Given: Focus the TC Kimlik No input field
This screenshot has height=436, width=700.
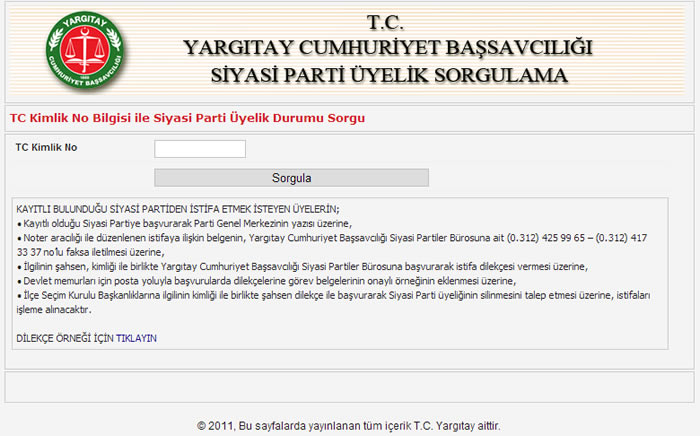Looking at the screenshot, I should (200, 149).
